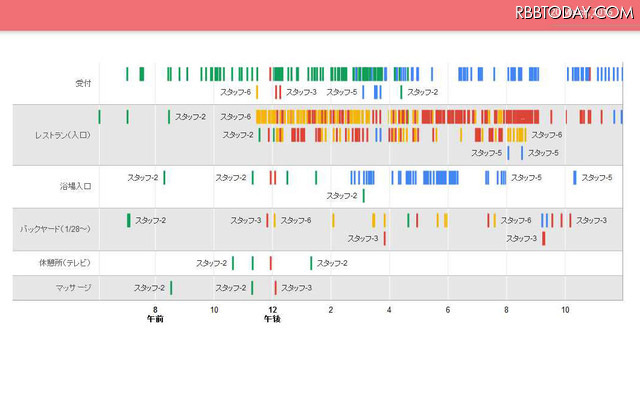The height and width of the screenshot is (394, 640).
Task: Click the red marker before スタッフ-3 in マッサージ
Action: pos(276,288)
